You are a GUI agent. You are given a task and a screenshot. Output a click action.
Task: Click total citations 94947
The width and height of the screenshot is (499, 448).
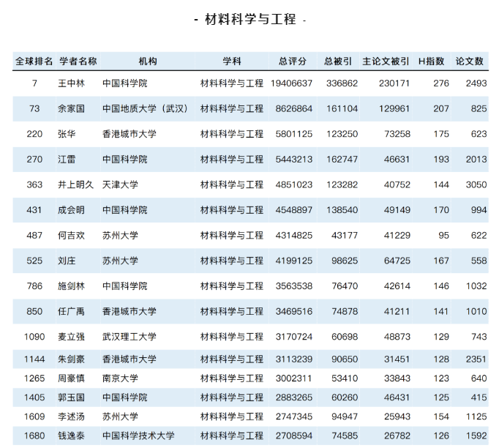pyautogui.click(x=345, y=417)
